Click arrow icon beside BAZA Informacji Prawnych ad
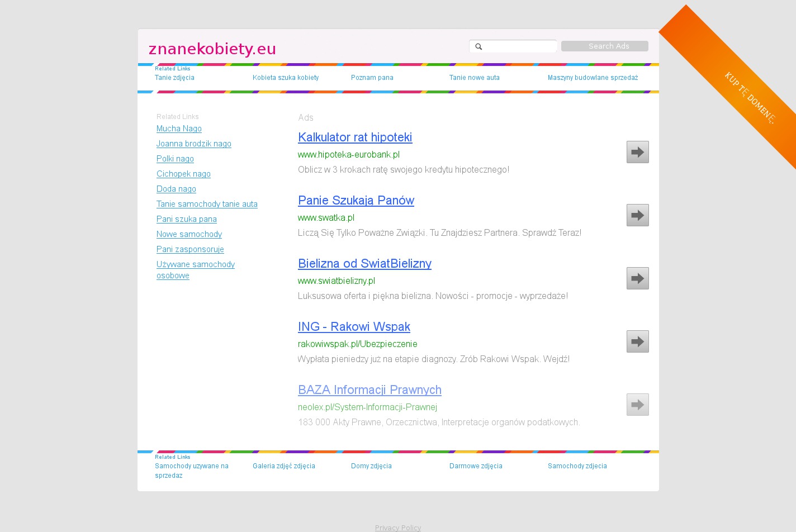This screenshot has height=532, width=796. (637, 405)
